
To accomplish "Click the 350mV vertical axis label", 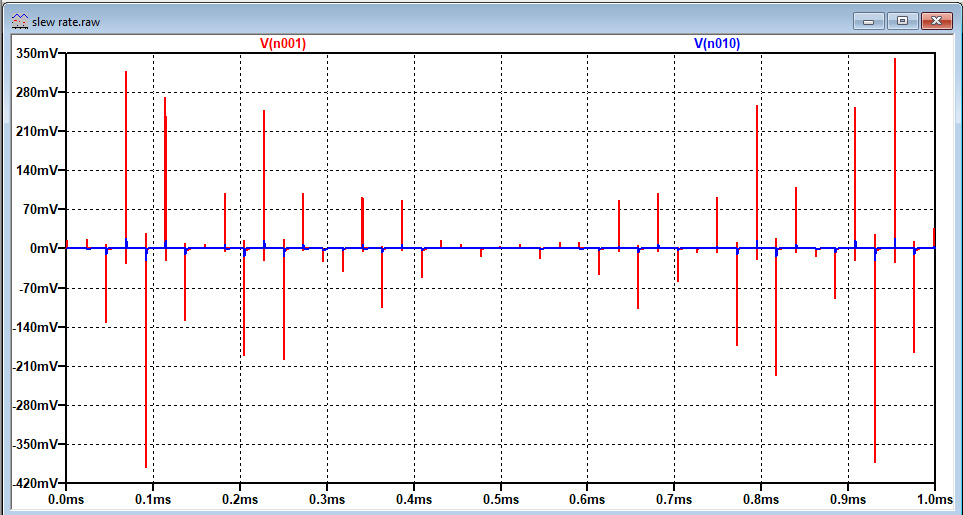I will pos(37,54).
